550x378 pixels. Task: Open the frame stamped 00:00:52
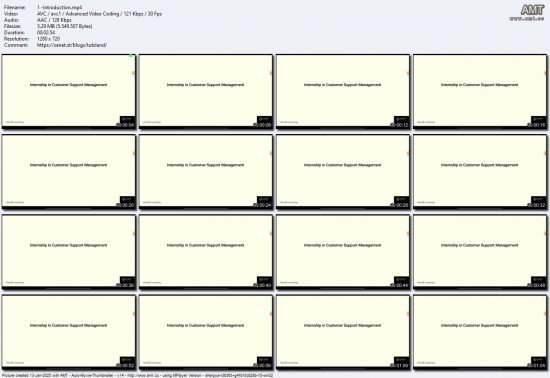(68, 332)
